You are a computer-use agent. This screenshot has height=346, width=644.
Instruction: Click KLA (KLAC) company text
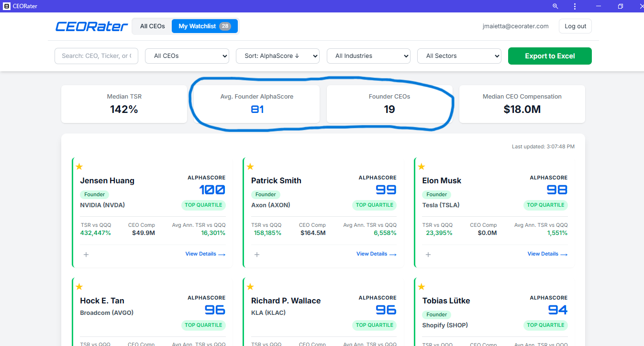pos(269,313)
